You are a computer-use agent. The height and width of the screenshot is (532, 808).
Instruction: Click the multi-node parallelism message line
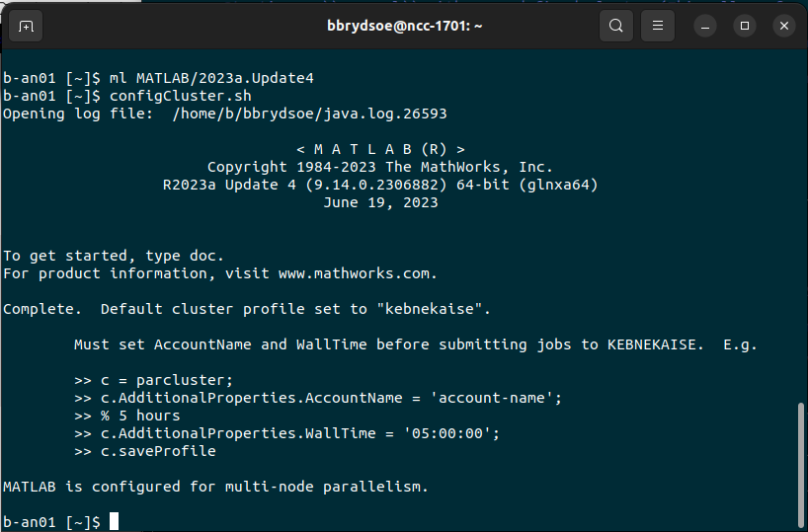[215, 487]
